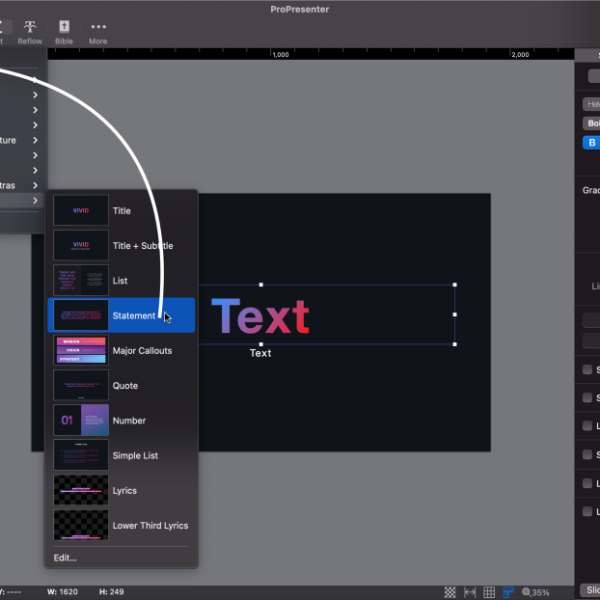This screenshot has height=600, width=600.
Task: Expand the menu row ending in 'ture'
Action: point(22,140)
